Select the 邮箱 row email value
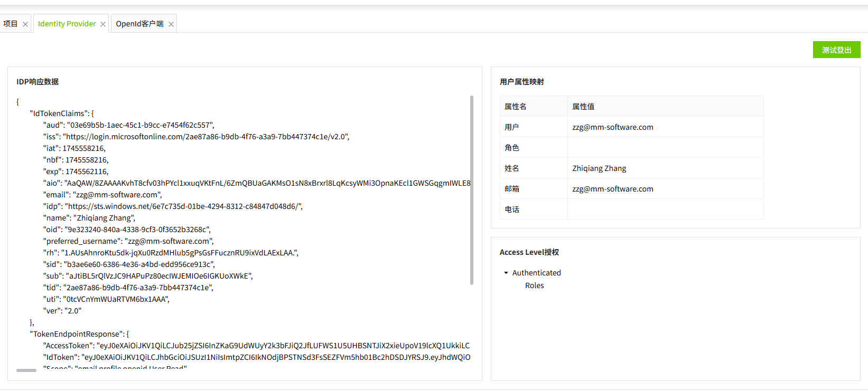The image size is (868, 391). (x=612, y=189)
